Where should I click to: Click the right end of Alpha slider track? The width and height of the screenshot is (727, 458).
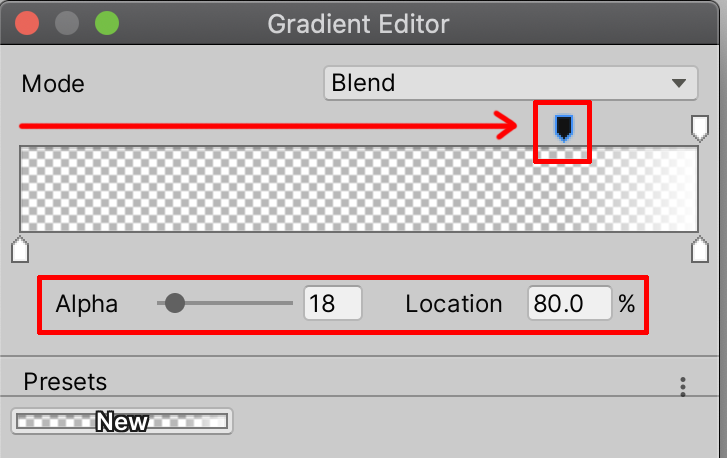point(290,303)
